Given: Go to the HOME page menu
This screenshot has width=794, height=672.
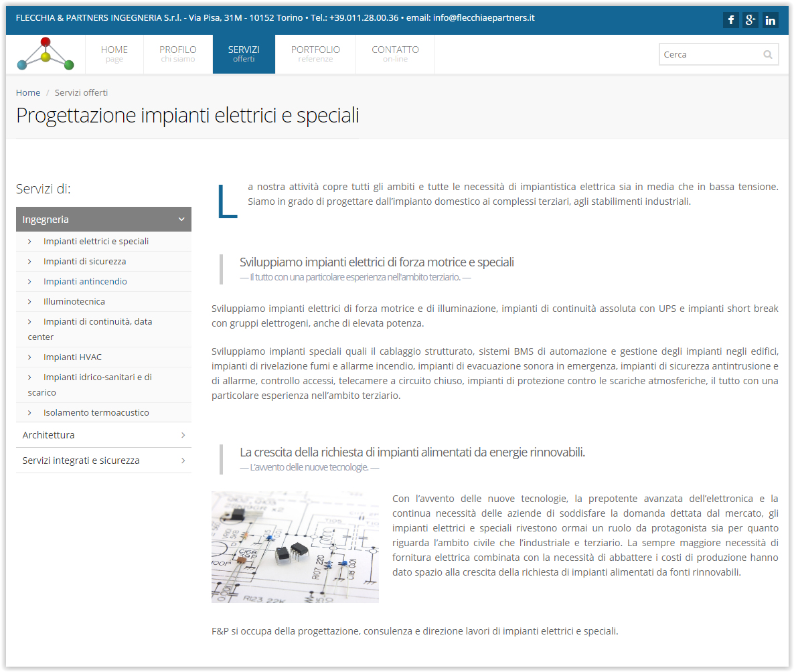Looking at the screenshot, I should tap(114, 54).
